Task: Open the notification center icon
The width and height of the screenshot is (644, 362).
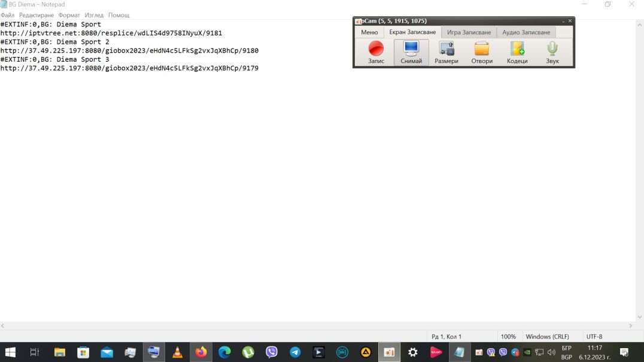Action: tap(624, 352)
